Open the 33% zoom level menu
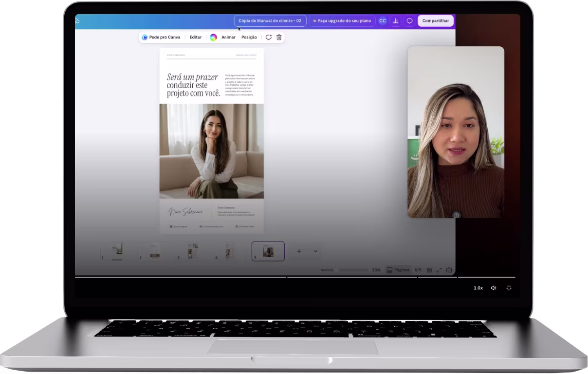 click(x=376, y=270)
